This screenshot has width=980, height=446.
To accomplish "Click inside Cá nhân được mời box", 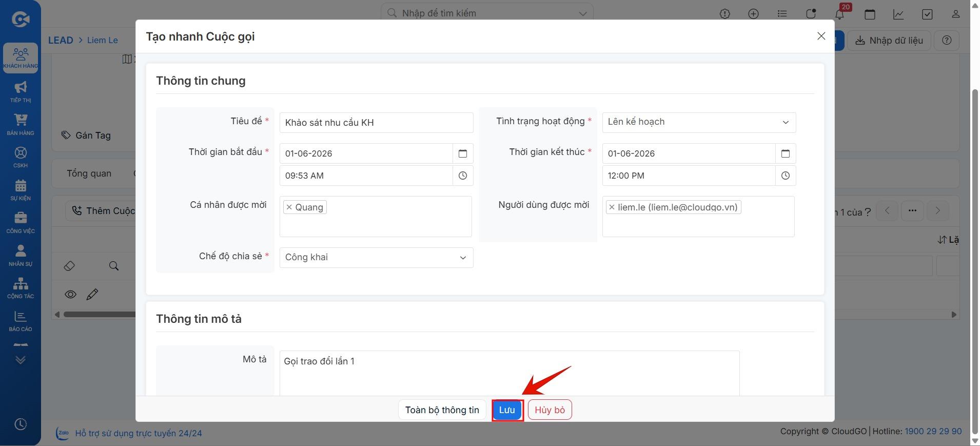I will (376, 217).
